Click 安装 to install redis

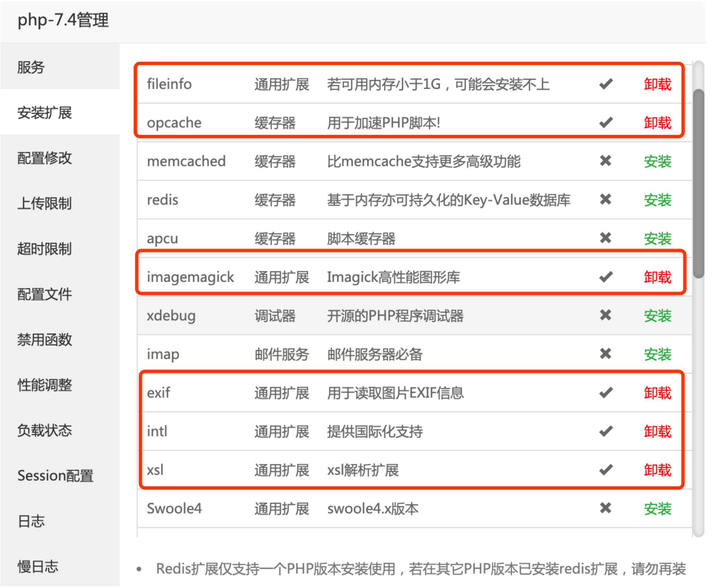tap(658, 200)
